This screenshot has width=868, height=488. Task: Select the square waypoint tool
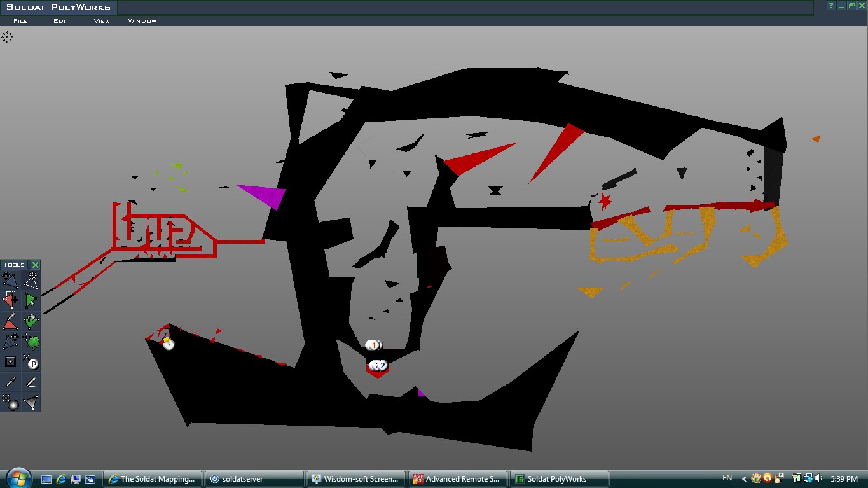(x=10, y=362)
